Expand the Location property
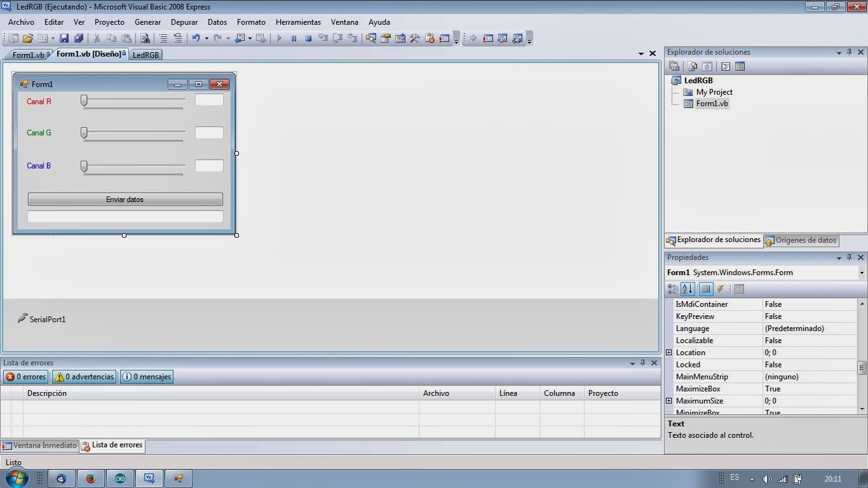This screenshot has height=488, width=868. tap(668, 353)
